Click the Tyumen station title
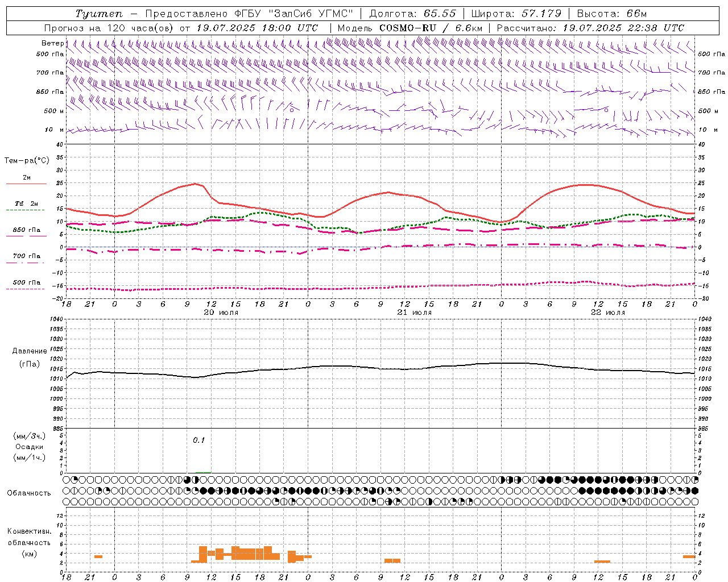The image size is (728, 582). 99,14
